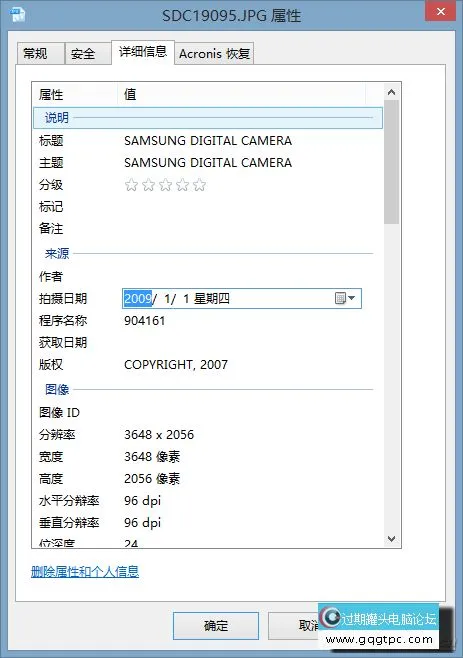This screenshot has height=658, width=463.
Task: Click the vertical scrollbar thumb
Action: click(x=392, y=162)
